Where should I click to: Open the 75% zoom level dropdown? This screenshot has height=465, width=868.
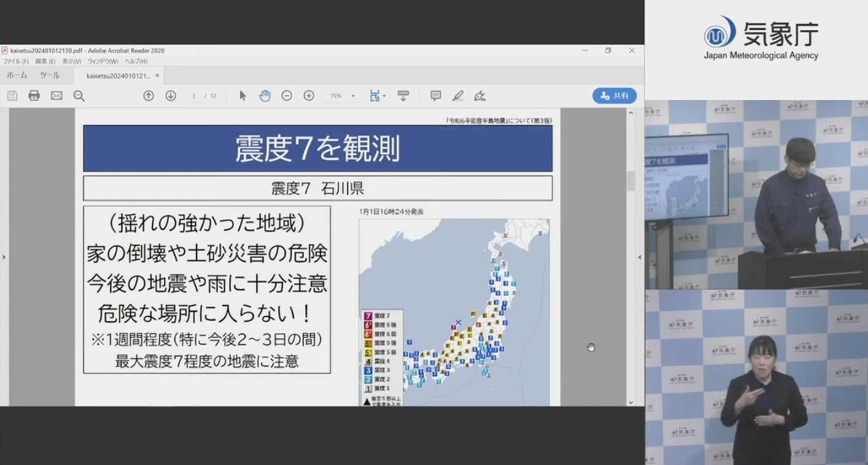click(x=353, y=96)
